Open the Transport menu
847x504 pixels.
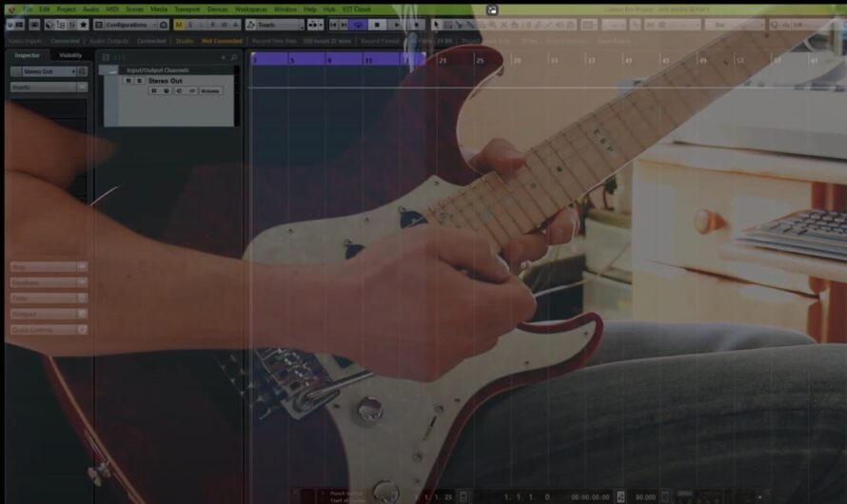[x=187, y=10]
